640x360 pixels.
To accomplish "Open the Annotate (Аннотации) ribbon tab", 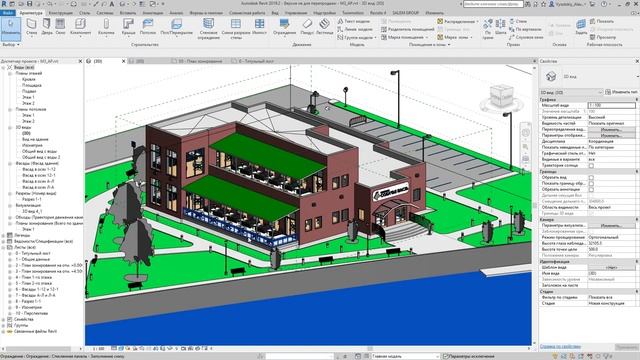I will (153, 13).
